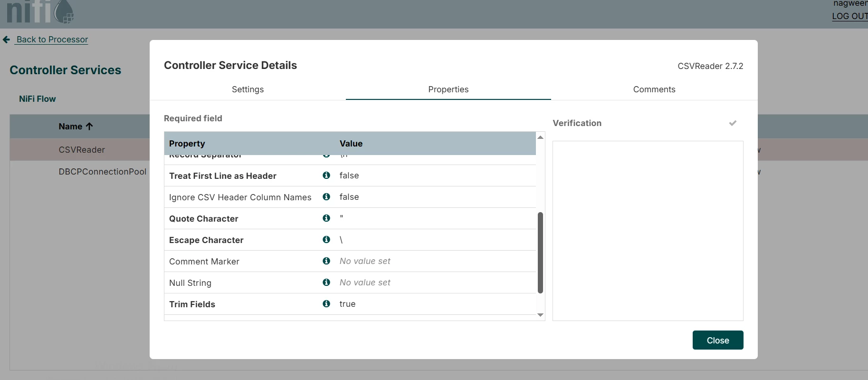
Task: Close the Controller Service Details dialog
Action: coord(718,340)
